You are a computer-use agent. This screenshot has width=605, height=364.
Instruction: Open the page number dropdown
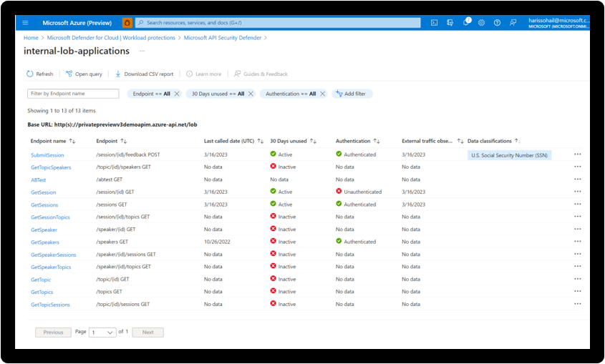(102, 332)
